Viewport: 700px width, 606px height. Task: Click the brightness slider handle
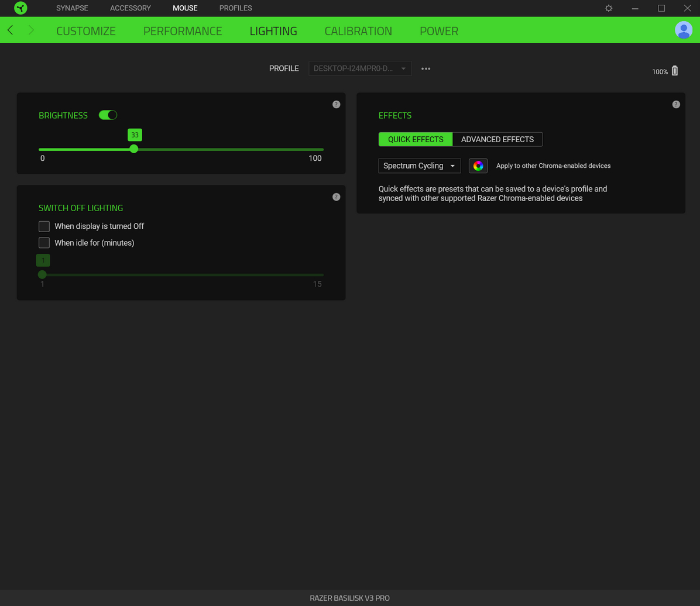click(x=134, y=149)
